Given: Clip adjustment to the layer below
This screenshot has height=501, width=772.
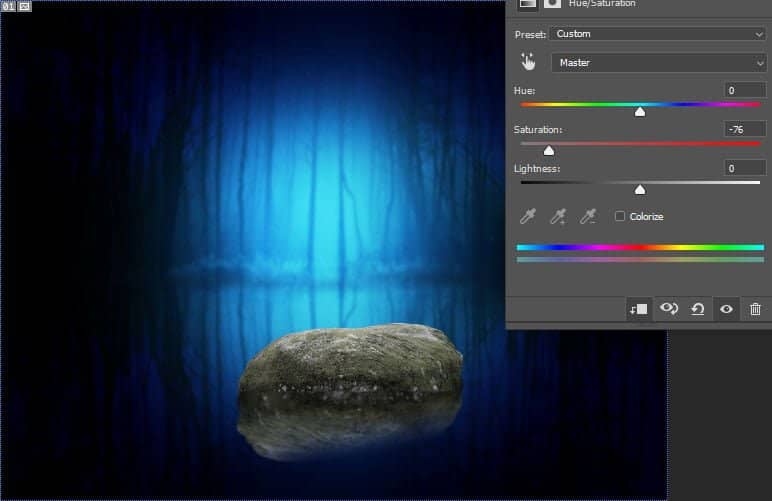Looking at the screenshot, I should (638, 309).
